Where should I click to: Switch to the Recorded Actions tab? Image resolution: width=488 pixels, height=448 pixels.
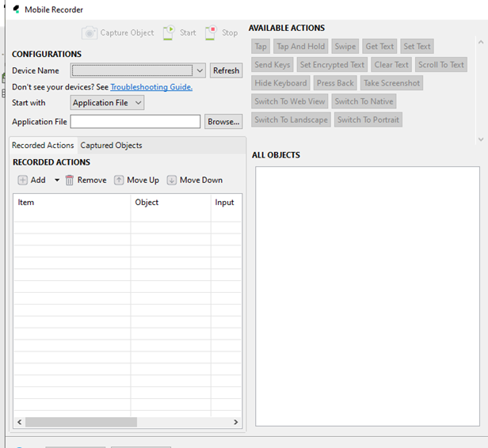pos(43,145)
